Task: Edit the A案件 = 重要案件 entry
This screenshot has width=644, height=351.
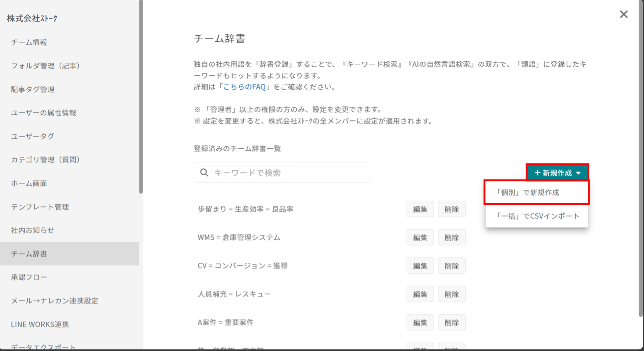Action: (420, 323)
